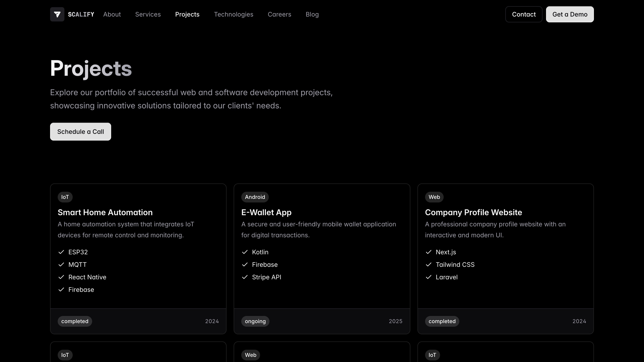Click the checkmark icon beside ESP32
This screenshot has width=644, height=362.
click(x=61, y=252)
